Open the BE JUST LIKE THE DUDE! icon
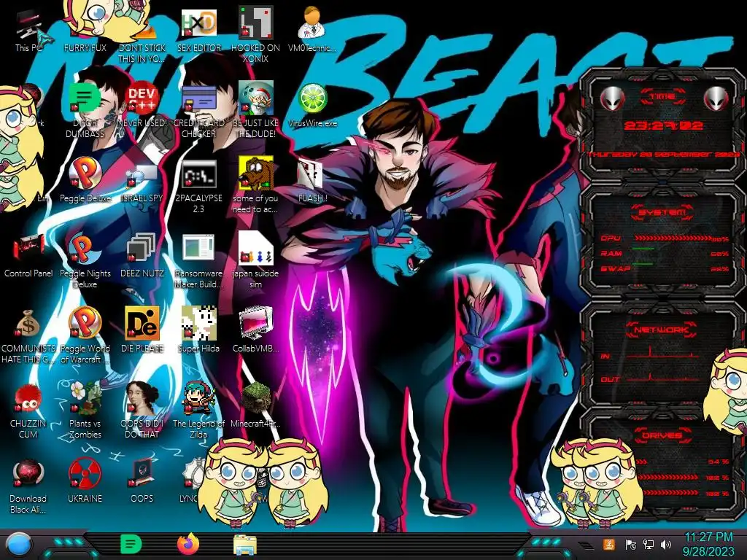Screen dimensions: 747x560 click(x=255, y=109)
